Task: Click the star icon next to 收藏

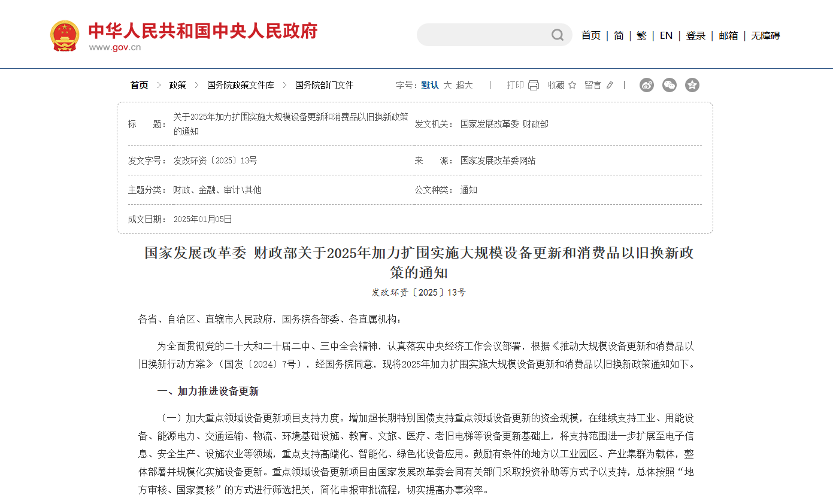Action: coord(572,85)
